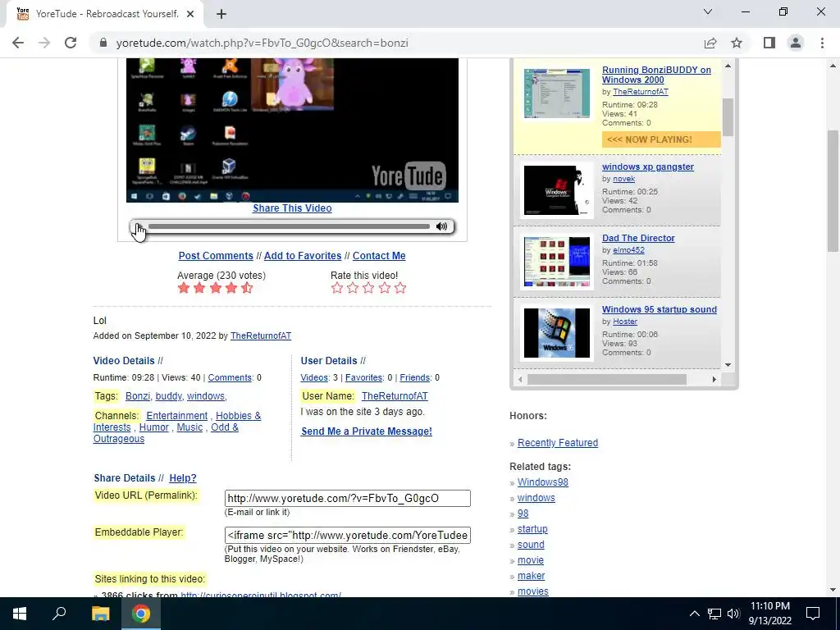Open uploader TheReturnofAT link in Added line

tap(261, 336)
